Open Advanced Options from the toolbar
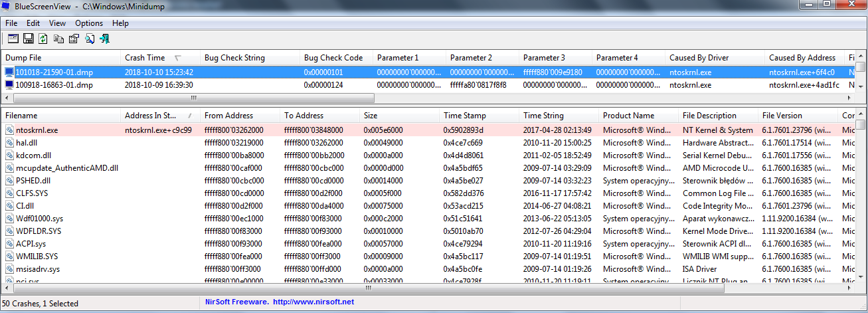The height and width of the screenshot is (313, 868). (13, 39)
